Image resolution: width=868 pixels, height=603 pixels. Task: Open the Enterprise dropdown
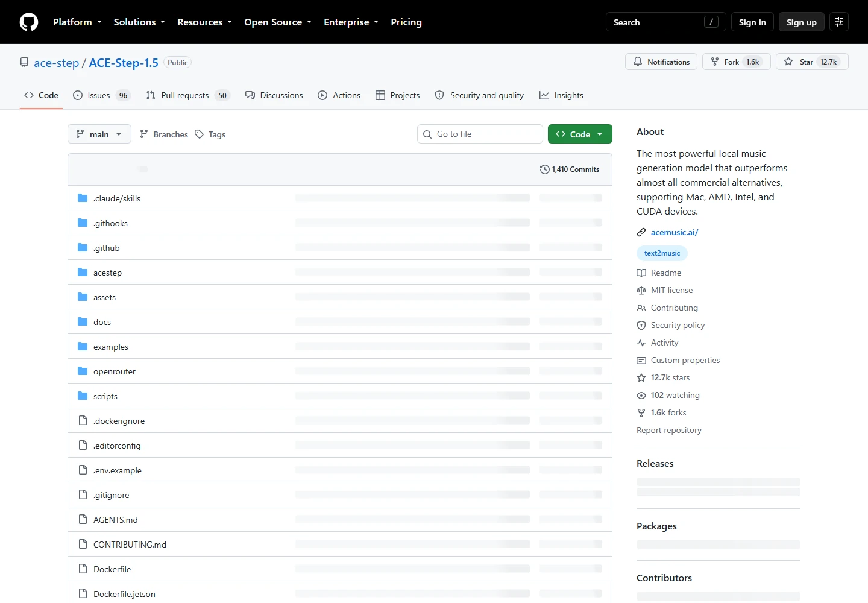coord(351,22)
